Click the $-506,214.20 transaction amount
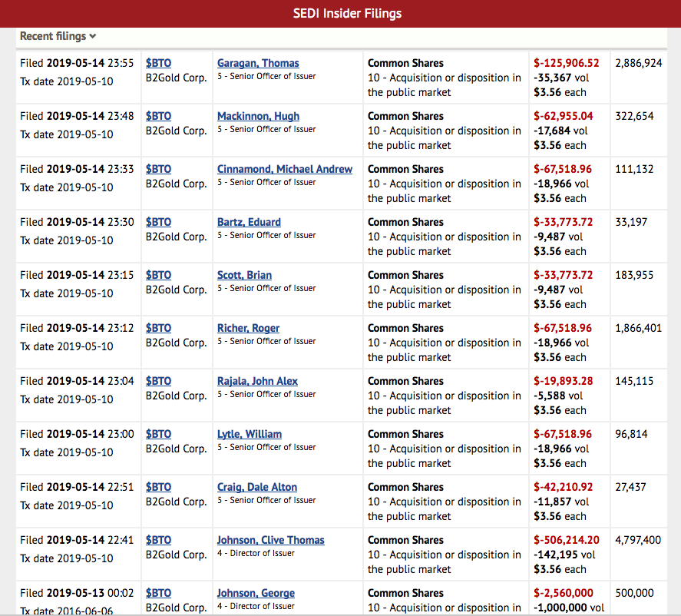 coord(567,540)
